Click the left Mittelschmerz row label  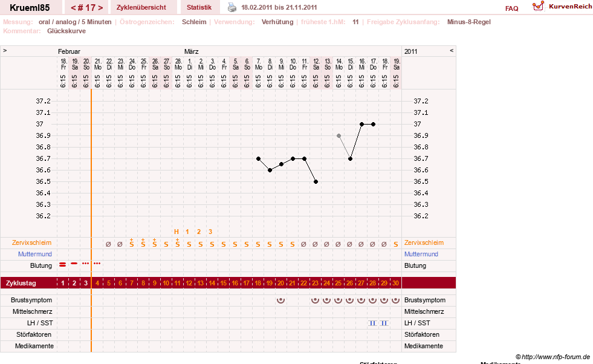pos(32,311)
